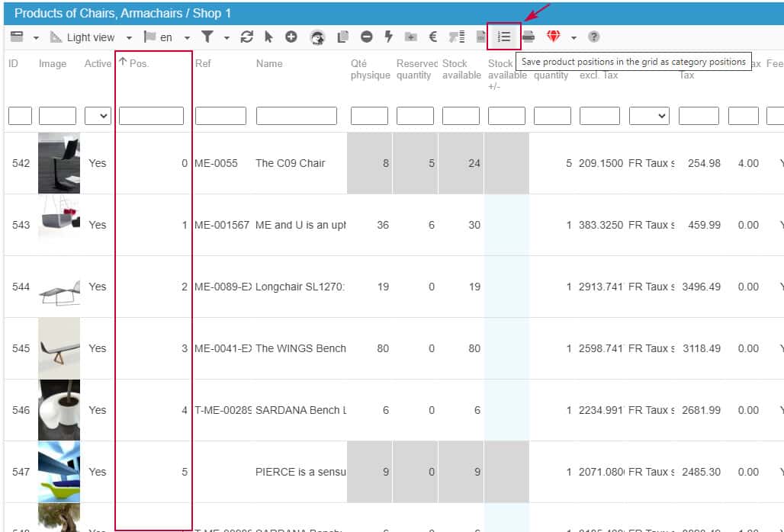Screen dimensions: 784x532
Task: Select The WINGS Bench row name cell
Action: point(300,348)
